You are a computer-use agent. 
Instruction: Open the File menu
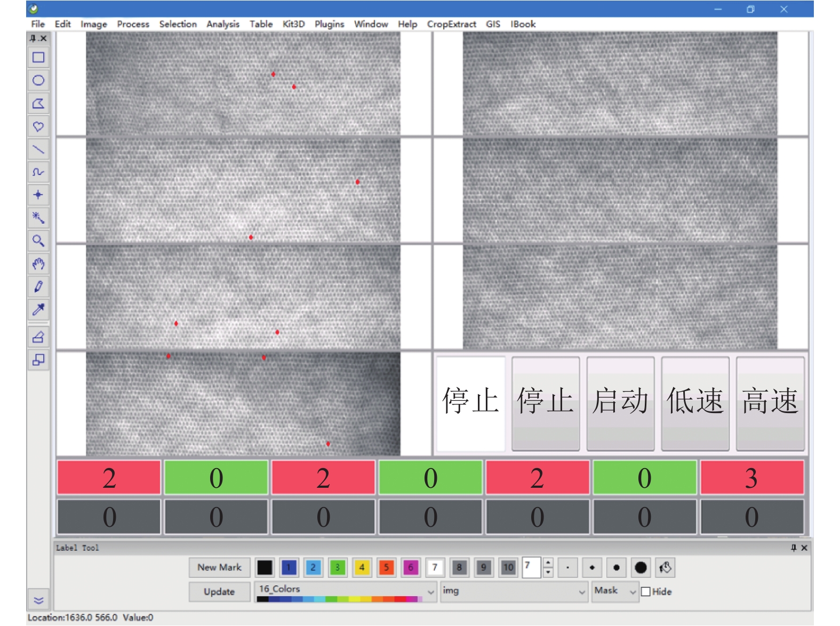(x=38, y=24)
